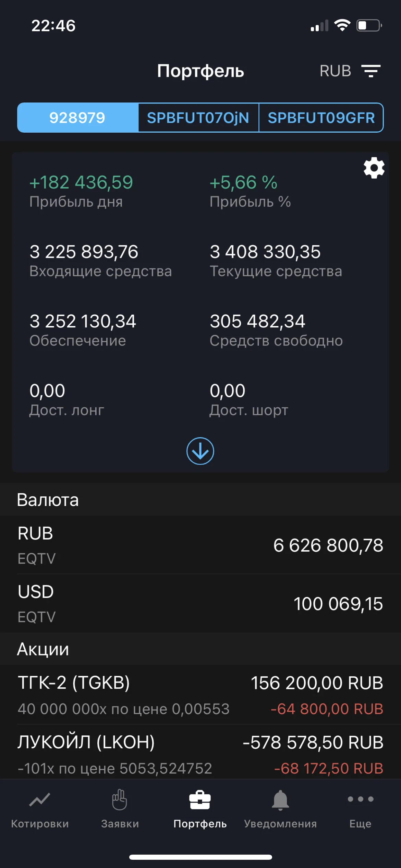
Task: Tap the filter lines icon
Action: (x=371, y=71)
